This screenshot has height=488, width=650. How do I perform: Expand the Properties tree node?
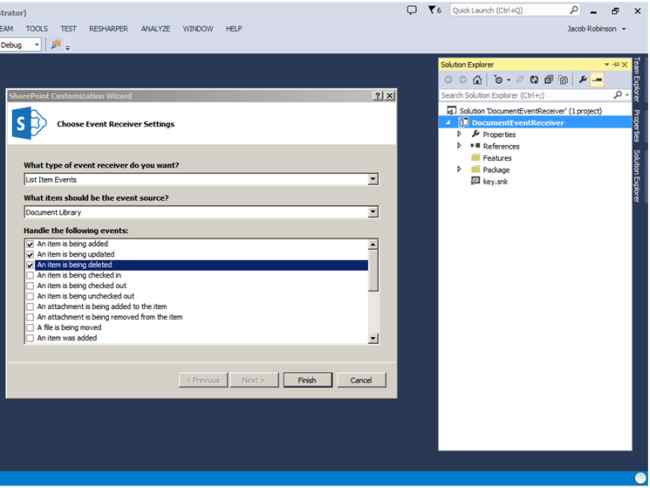coord(459,134)
